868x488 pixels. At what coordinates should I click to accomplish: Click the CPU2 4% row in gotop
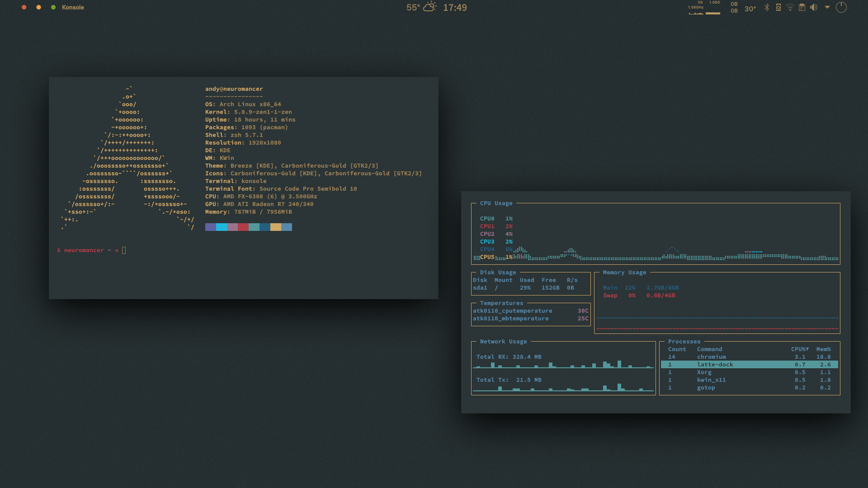pos(496,234)
